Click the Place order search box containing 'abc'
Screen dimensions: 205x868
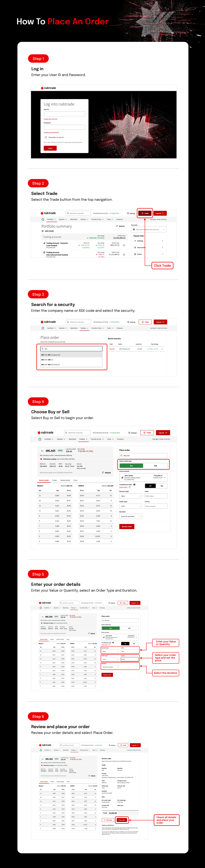(71, 349)
